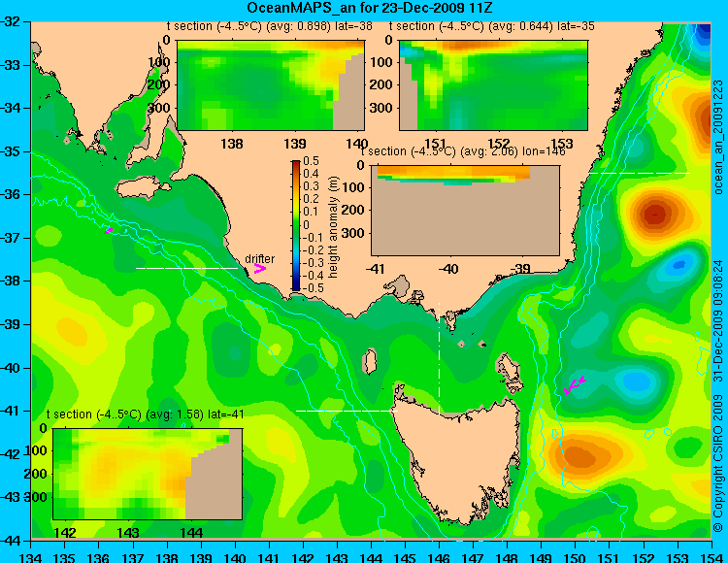This screenshot has height=563, width=728.
Task: Click the -38 latitude axis label
Action: coord(10,281)
